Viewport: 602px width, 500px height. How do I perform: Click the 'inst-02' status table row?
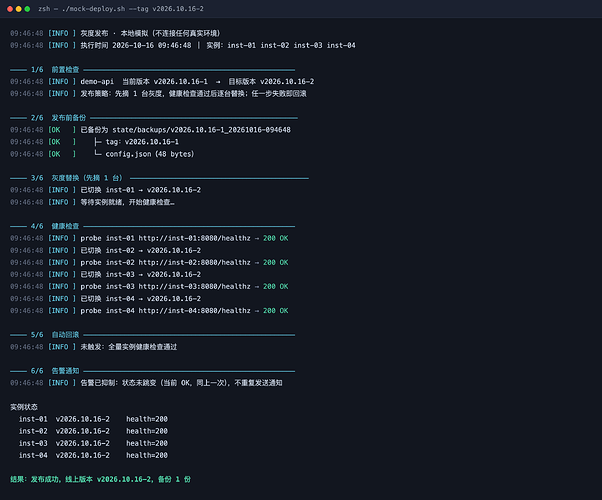pyautogui.click(x=93, y=431)
